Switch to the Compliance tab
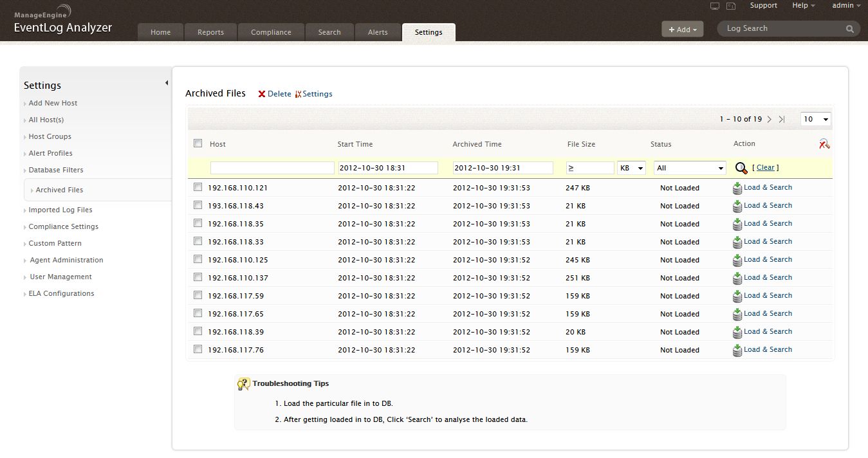Screen dimensions: 868x458 click(271, 32)
